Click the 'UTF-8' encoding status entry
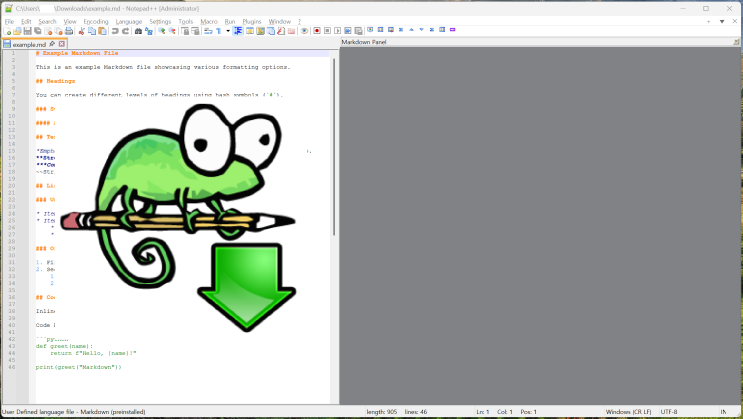 tap(669, 412)
